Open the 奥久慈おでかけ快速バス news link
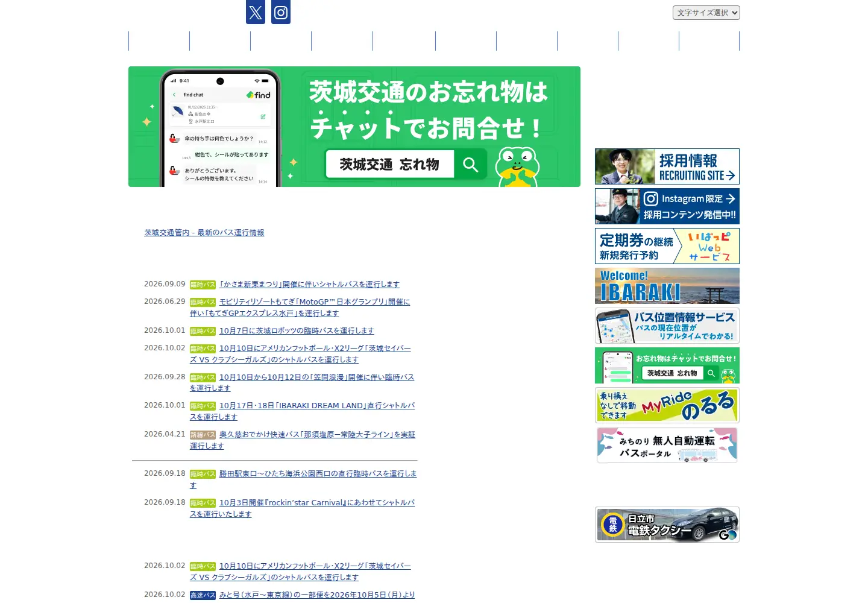The width and height of the screenshot is (868, 603). [302, 440]
